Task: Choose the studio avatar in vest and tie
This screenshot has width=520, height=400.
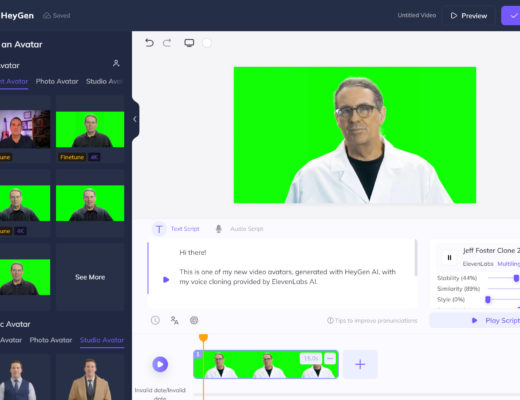Action: point(17,379)
